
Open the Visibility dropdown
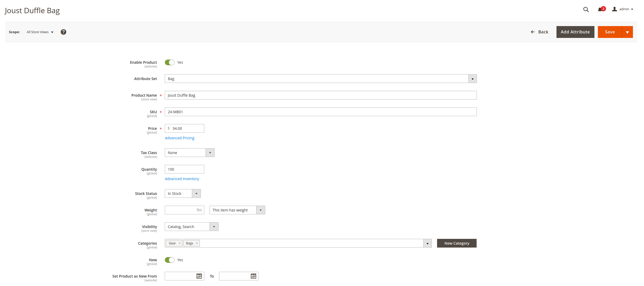pos(191,227)
